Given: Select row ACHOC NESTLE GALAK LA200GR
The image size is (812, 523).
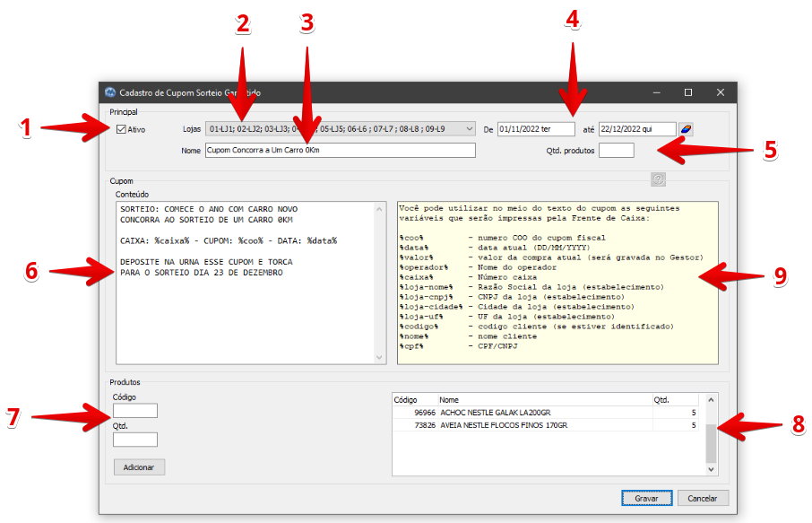Looking at the screenshot, I should 545,413.
